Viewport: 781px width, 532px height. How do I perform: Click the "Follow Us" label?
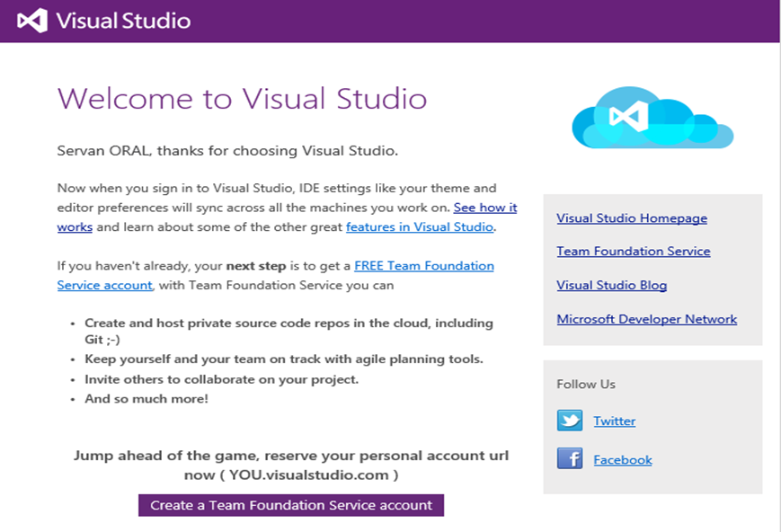coord(586,384)
